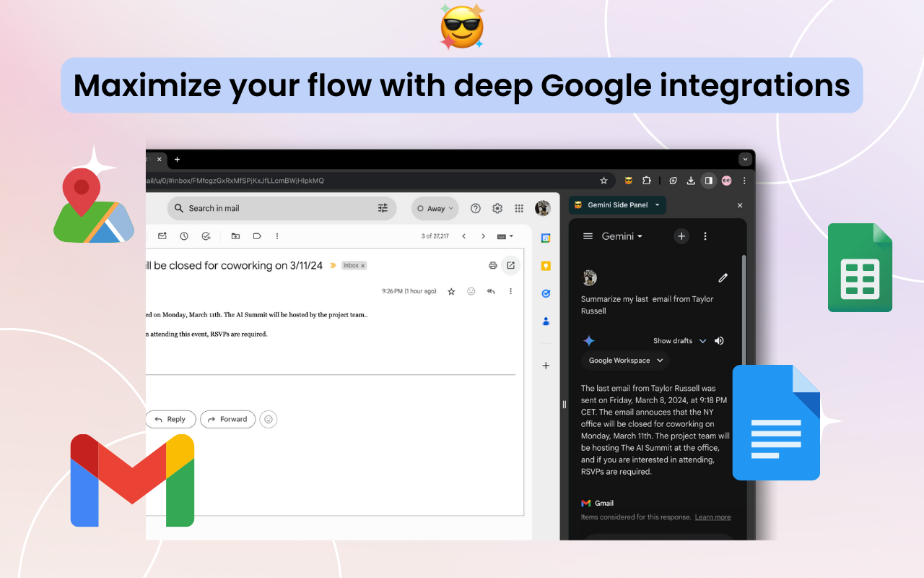Click the Reply button

(x=170, y=419)
